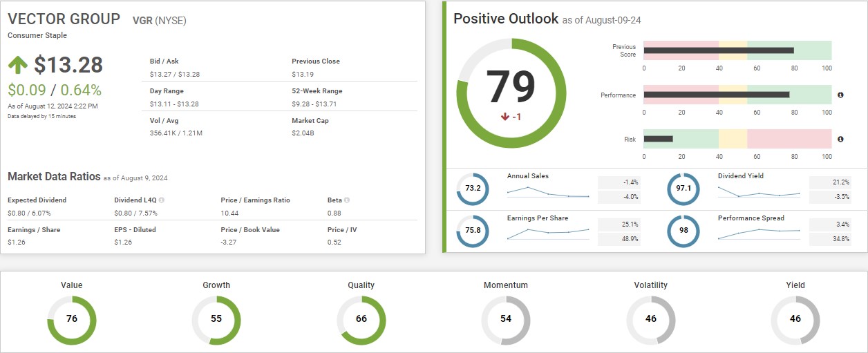Click the Expected Dividend value $0.80 / 6.07%
868x353 pixels.
pos(29,213)
